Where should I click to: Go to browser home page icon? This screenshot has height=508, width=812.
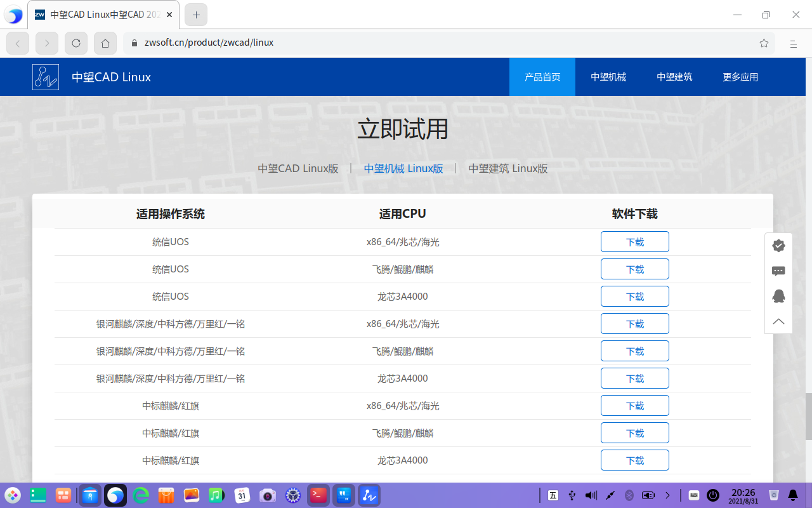tap(105, 43)
